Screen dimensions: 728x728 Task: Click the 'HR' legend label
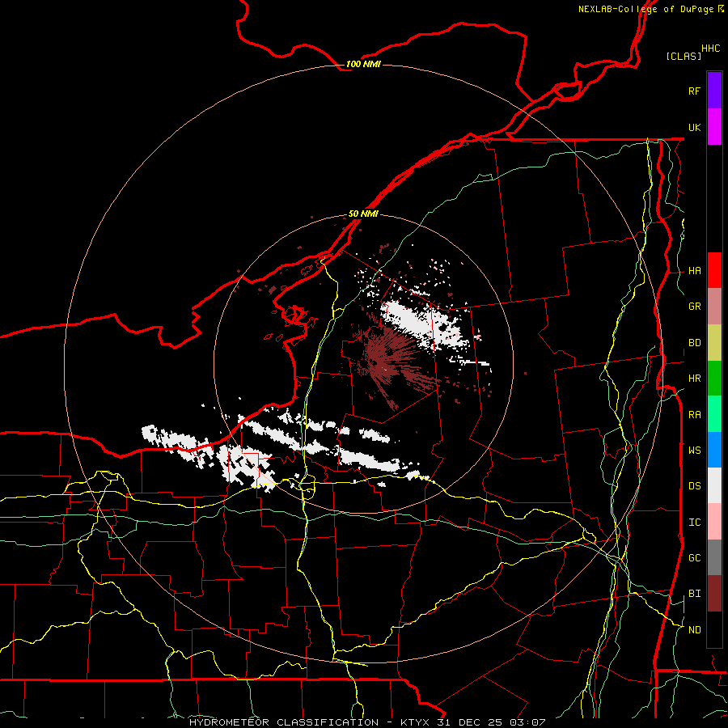pos(694,379)
